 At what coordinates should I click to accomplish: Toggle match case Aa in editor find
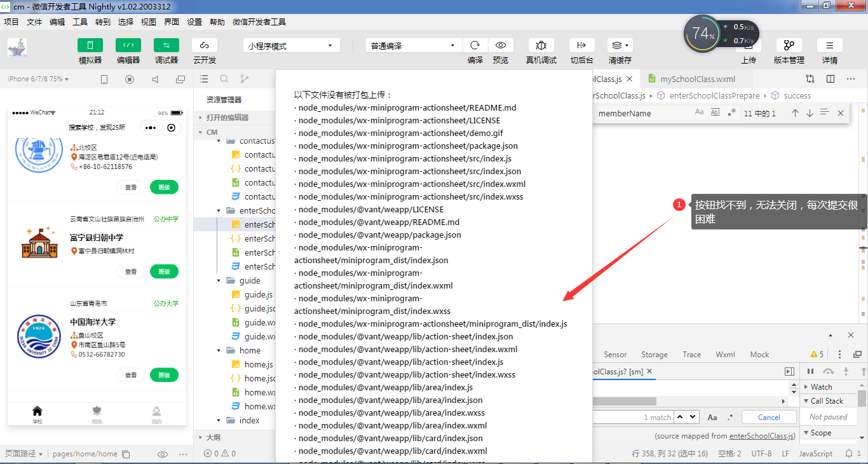(700, 113)
